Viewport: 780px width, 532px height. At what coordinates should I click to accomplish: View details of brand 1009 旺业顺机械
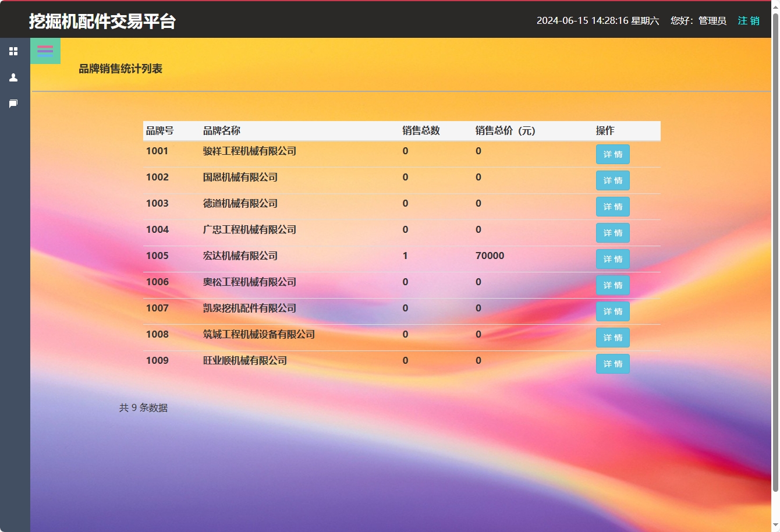click(612, 364)
